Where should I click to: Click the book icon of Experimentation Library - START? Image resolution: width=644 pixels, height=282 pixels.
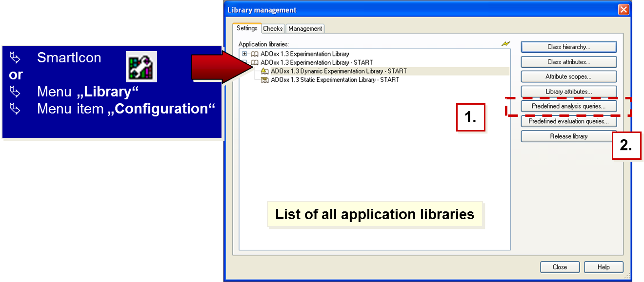pyautogui.click(x=255, y=63)
